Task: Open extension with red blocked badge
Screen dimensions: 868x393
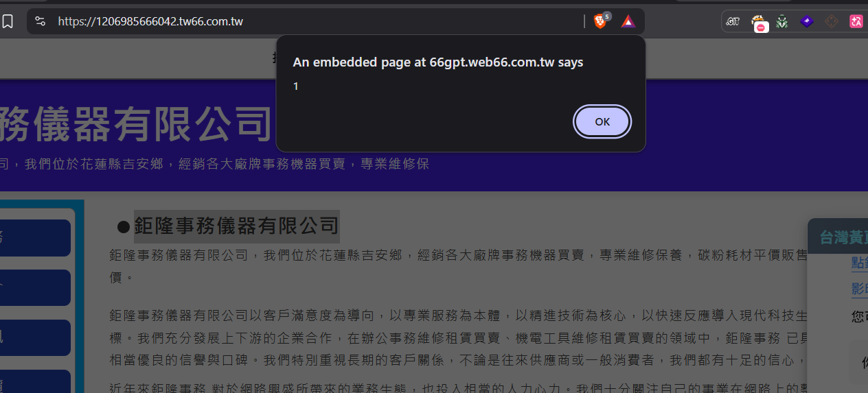Action: pyautogui.click(x=758, y=23)
